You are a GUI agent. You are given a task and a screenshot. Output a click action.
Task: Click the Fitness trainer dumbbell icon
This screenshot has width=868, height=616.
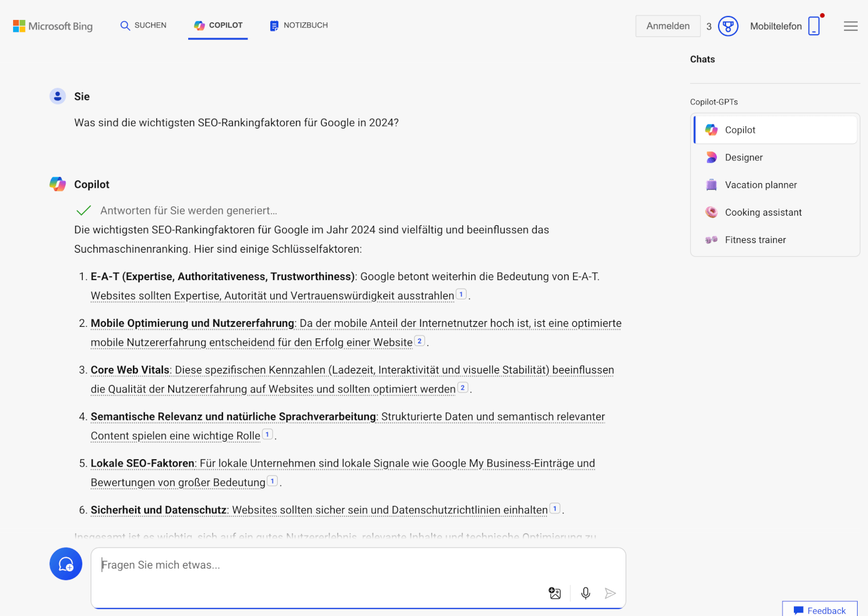711,240
